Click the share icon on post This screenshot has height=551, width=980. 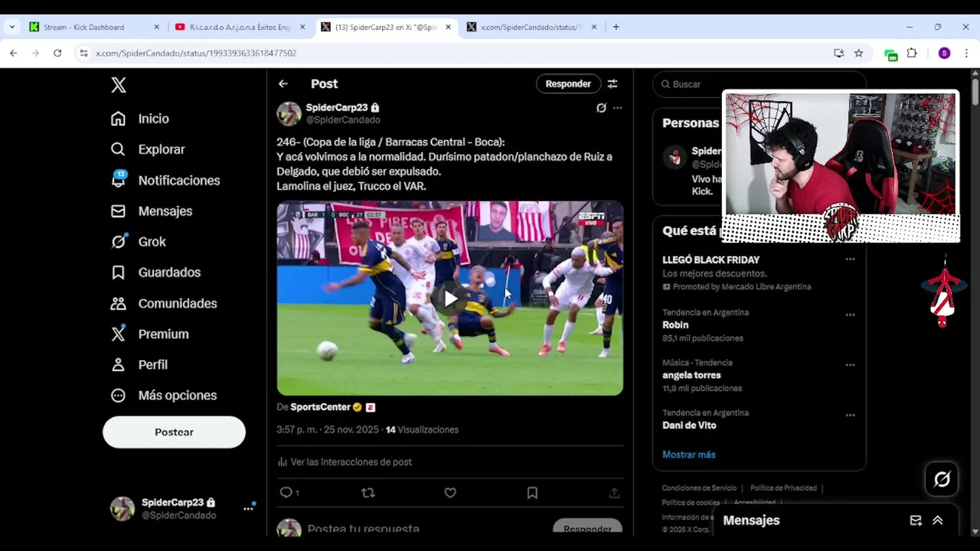click(x=614, y=493)
